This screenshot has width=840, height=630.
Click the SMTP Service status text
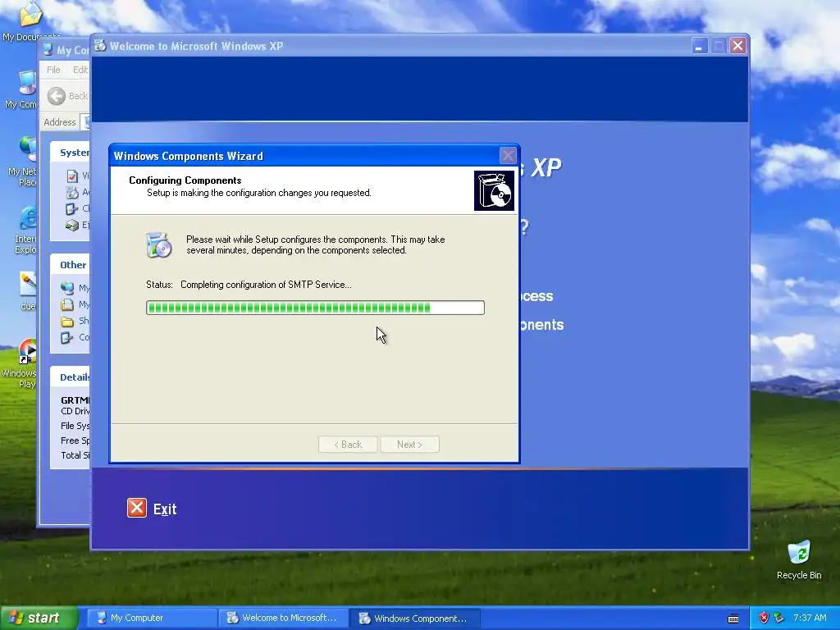[x=266, y=285]
